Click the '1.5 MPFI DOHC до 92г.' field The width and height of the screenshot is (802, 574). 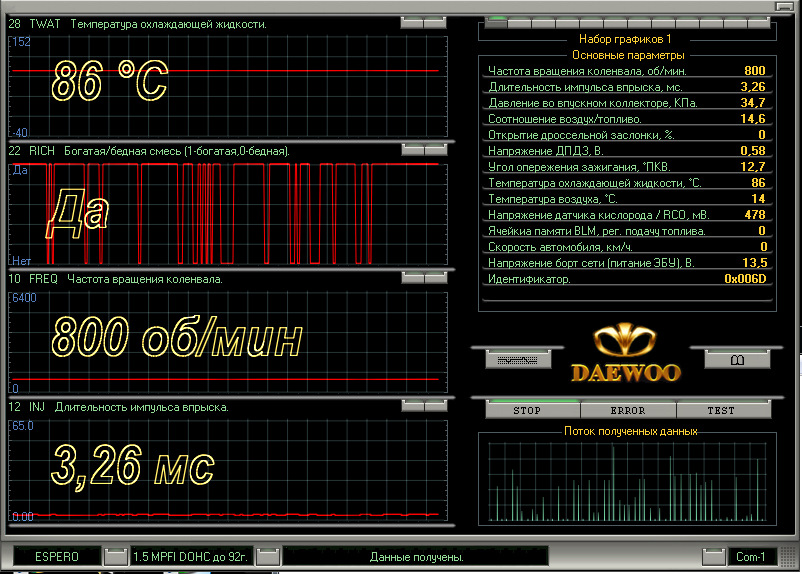191,557
